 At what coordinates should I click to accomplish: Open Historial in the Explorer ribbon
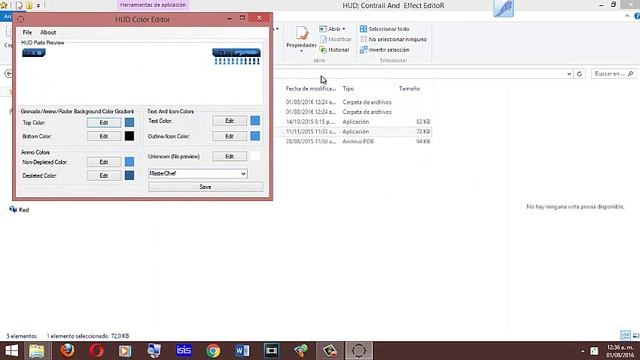(x=335, y=50)
